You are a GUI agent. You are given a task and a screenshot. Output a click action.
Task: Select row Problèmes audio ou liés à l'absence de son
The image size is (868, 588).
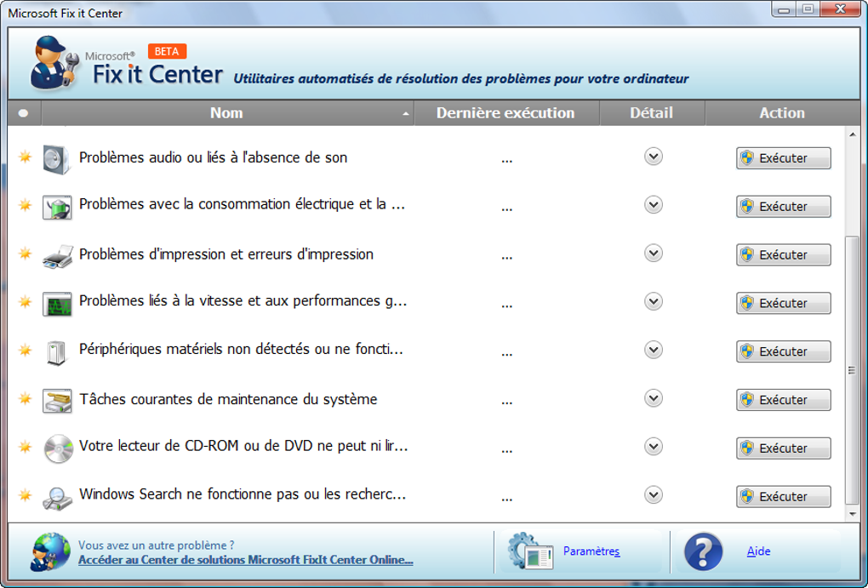pos(426,157)
